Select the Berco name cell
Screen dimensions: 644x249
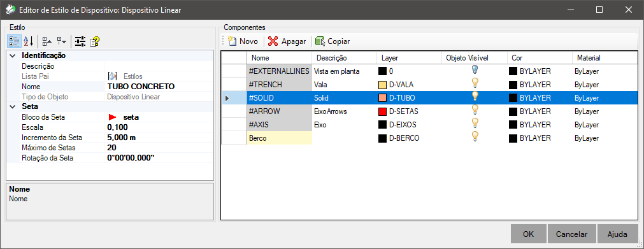coord(279,138)
